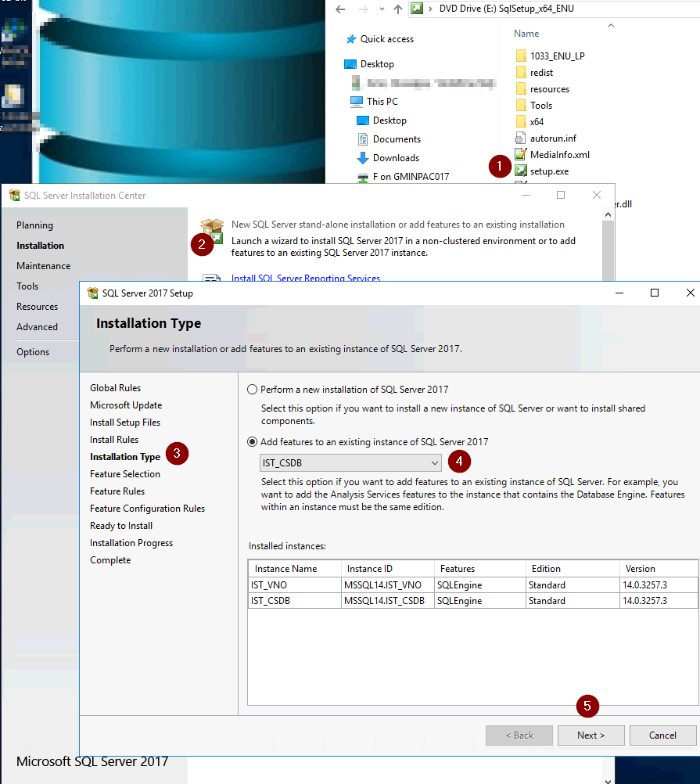
Task: Navigate up one folder level in Explorer
Action: click(399, 9)
